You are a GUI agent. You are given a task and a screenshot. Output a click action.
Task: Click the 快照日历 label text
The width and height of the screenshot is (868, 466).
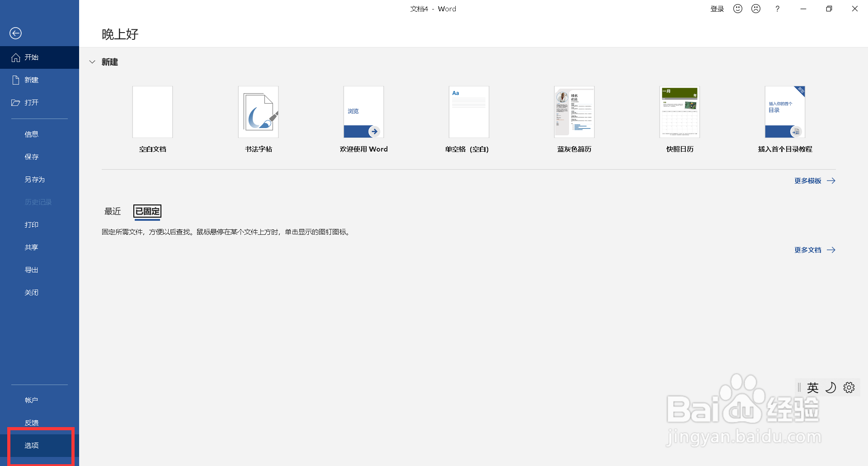(x=679, y=149)
